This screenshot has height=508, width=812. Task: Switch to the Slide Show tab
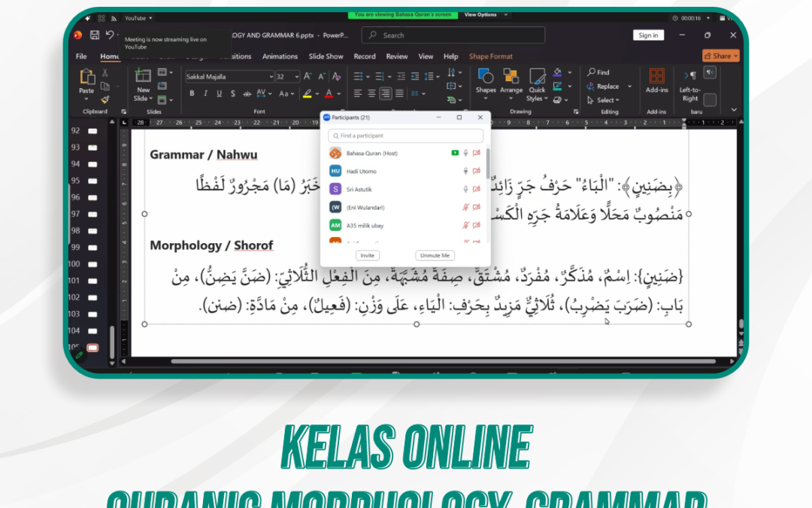click(x=326, y=56)
